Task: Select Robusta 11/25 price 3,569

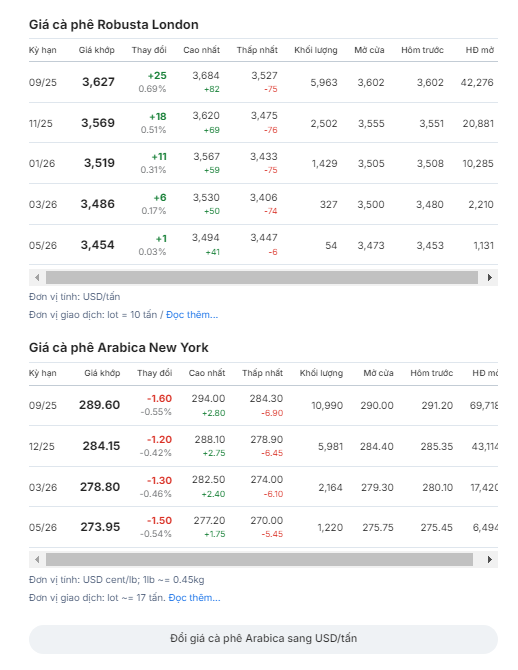Action: click(x=98, y=123)
